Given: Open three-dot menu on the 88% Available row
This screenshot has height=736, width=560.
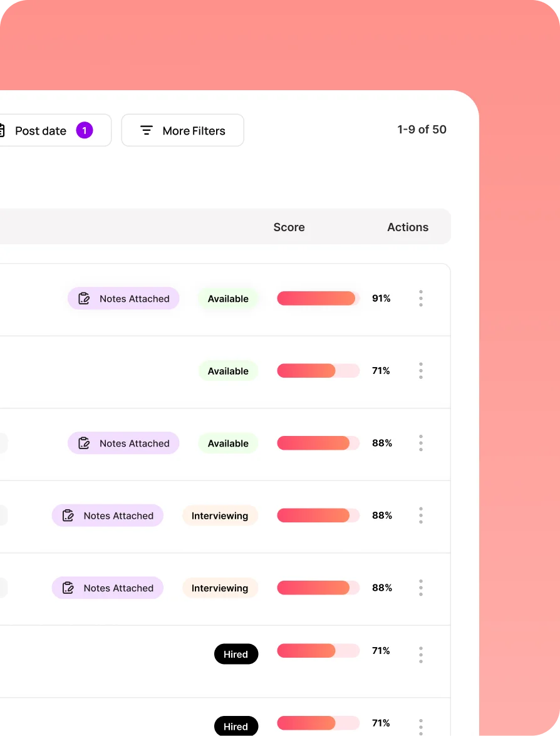Looking at the screenshot, I should pyautogui.click(x=420, y=443).
